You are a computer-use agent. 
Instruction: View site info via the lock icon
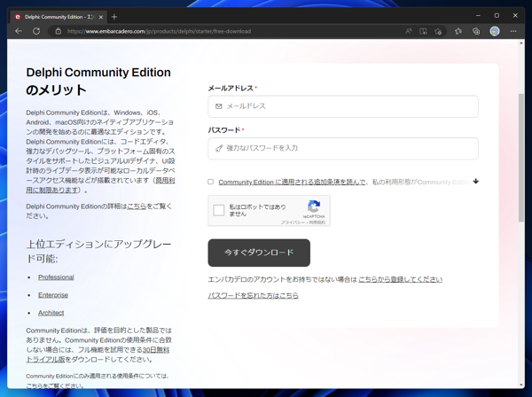click(x=59, y=31)
